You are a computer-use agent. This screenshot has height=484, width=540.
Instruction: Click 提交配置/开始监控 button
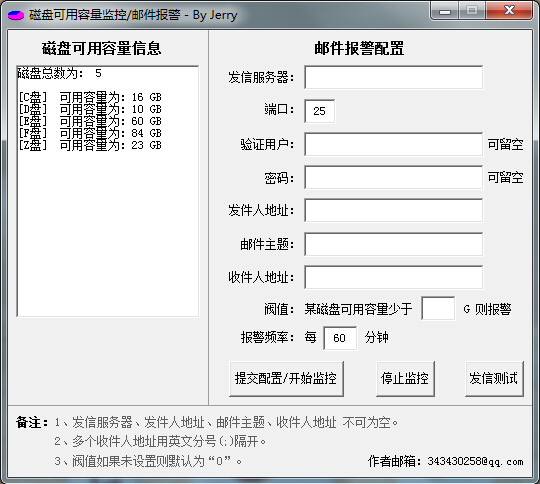pos(286,379)
